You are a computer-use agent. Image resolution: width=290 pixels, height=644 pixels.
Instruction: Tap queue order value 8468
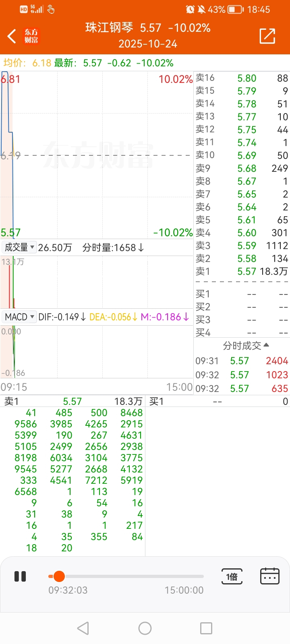coord(131,413)
